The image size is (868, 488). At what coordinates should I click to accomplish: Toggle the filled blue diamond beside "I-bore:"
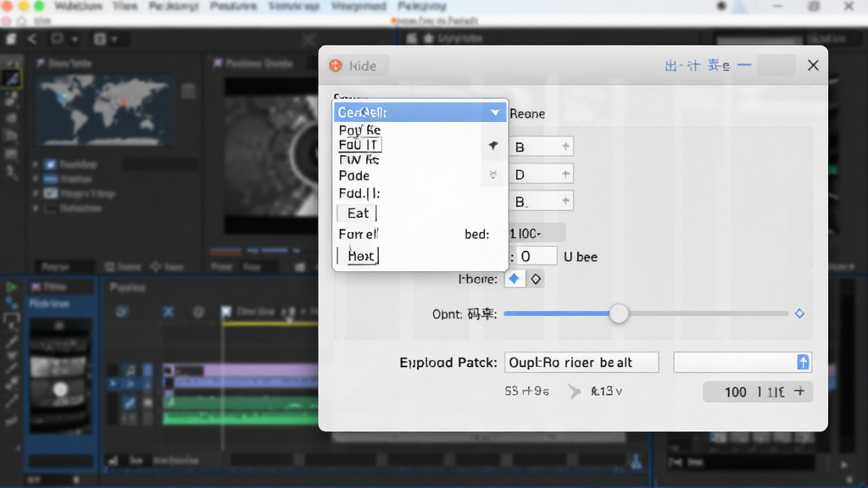point(515,279)
